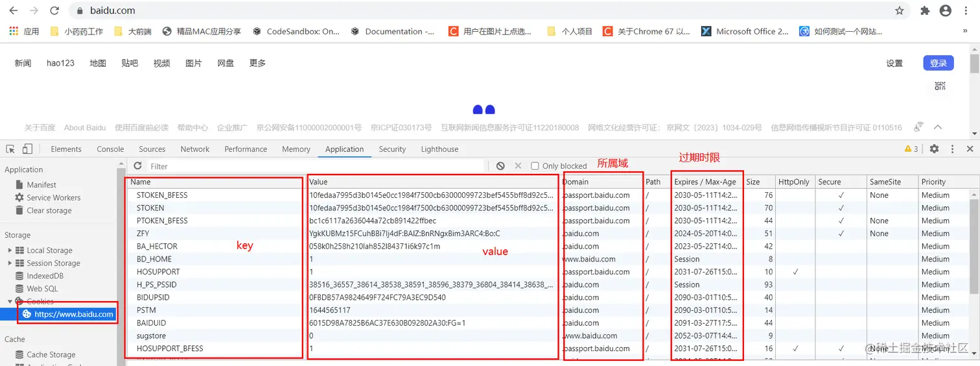Screen dimensions: 980x366
Task: Select the STOKEN_BFESS cookie row
Action: 548,195
